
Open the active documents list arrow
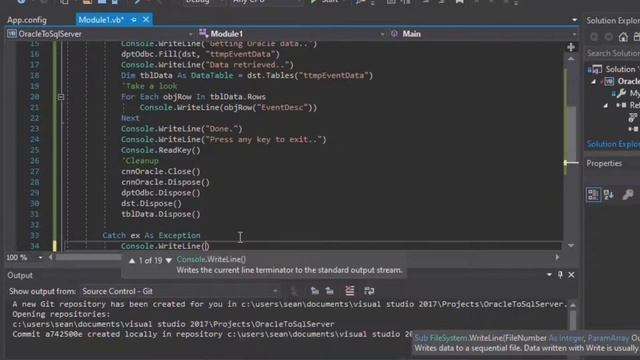point(574,20)
